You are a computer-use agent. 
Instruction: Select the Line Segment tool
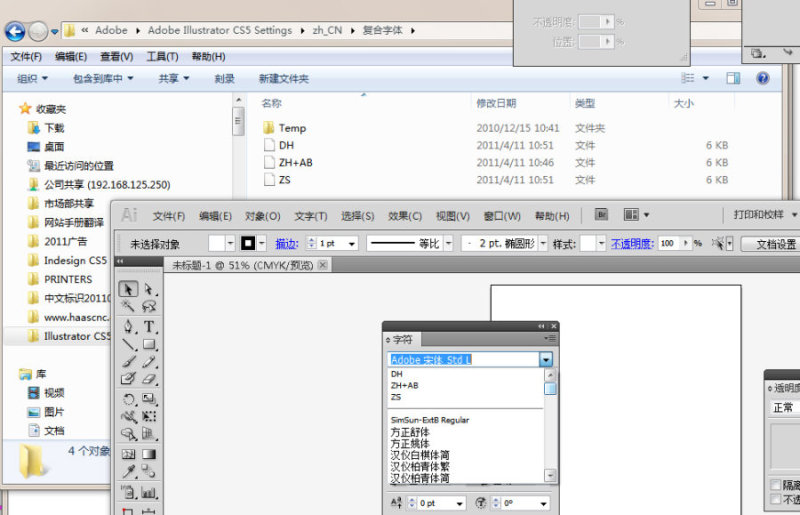pyautogui.click(x=128, y=344)
